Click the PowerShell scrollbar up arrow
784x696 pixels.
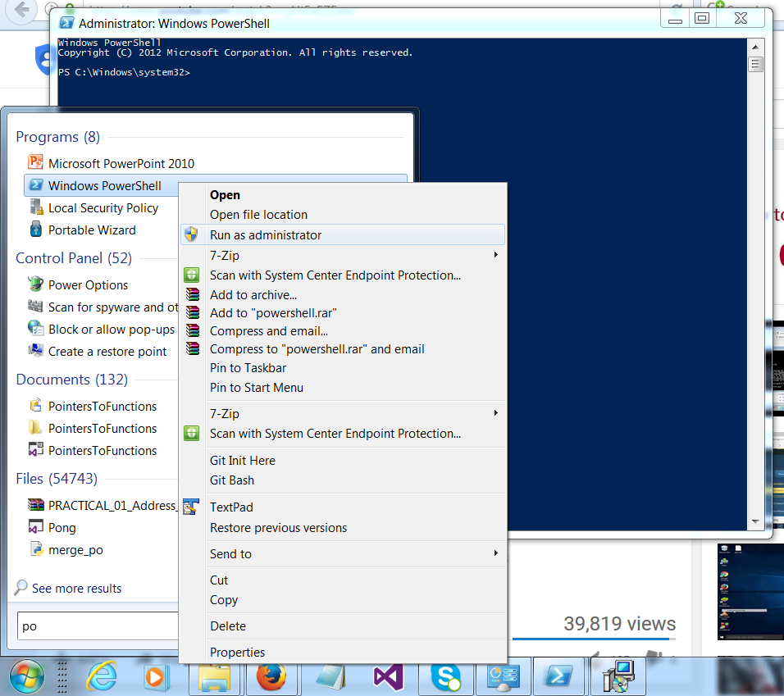pyautogui.click(x=755, y=47)
